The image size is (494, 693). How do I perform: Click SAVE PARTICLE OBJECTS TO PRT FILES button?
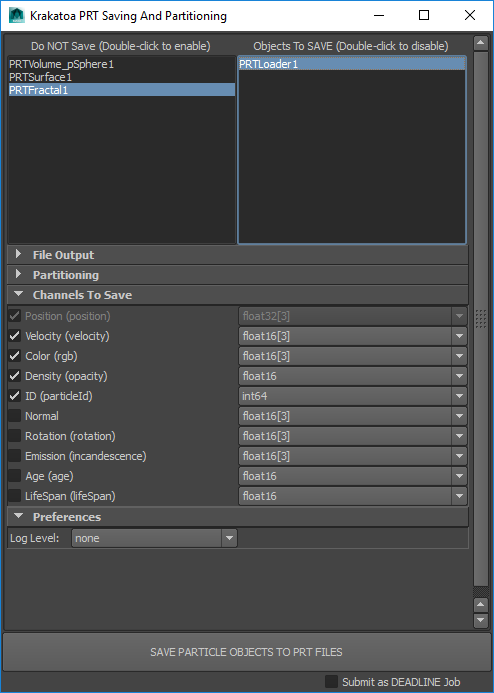coord(246,652)
